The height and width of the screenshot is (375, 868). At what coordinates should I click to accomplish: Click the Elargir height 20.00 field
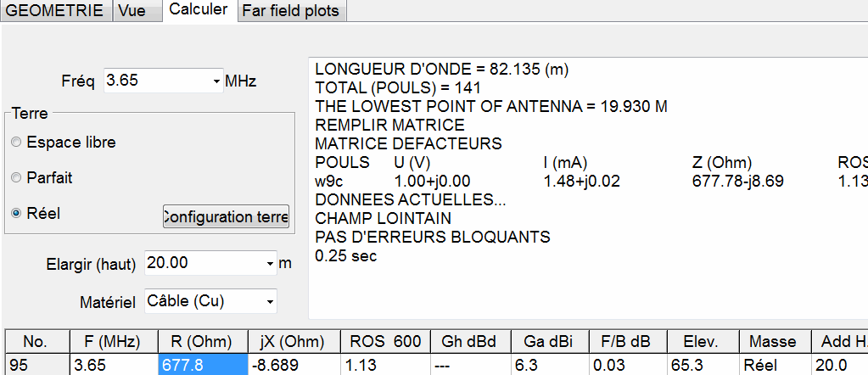204,263
